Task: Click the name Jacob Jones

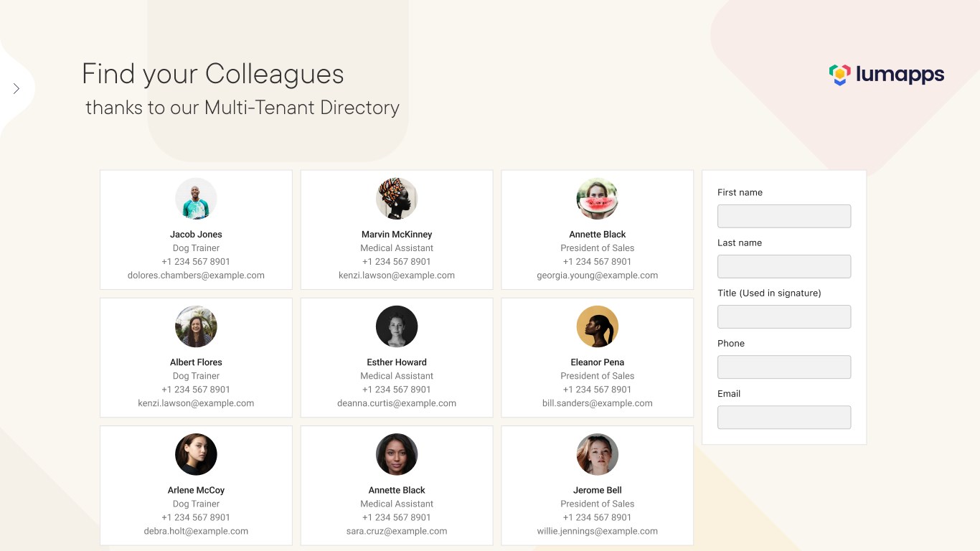Action: [196, 235]
